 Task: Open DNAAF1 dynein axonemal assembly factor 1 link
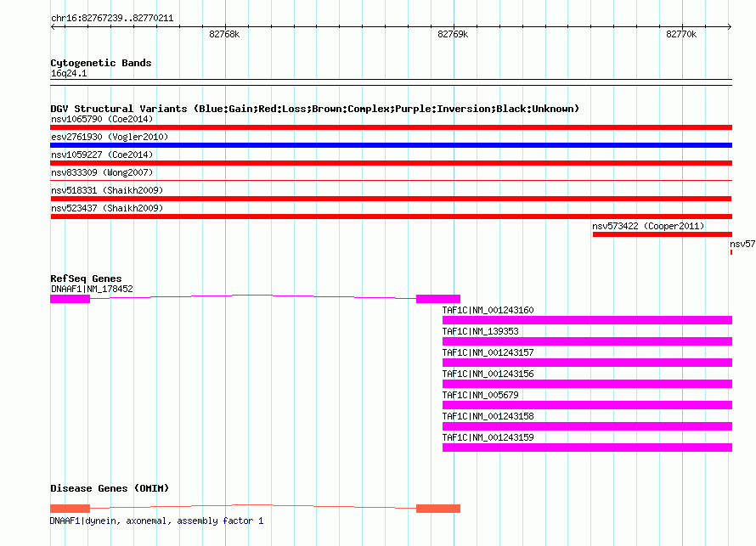click(156, 521)
